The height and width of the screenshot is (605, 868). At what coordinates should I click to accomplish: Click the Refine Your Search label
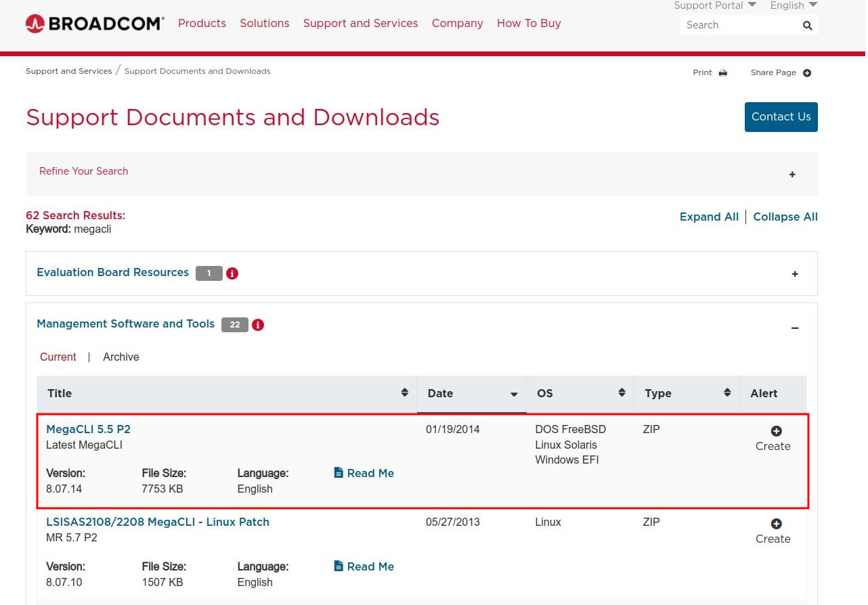(83, 171)
